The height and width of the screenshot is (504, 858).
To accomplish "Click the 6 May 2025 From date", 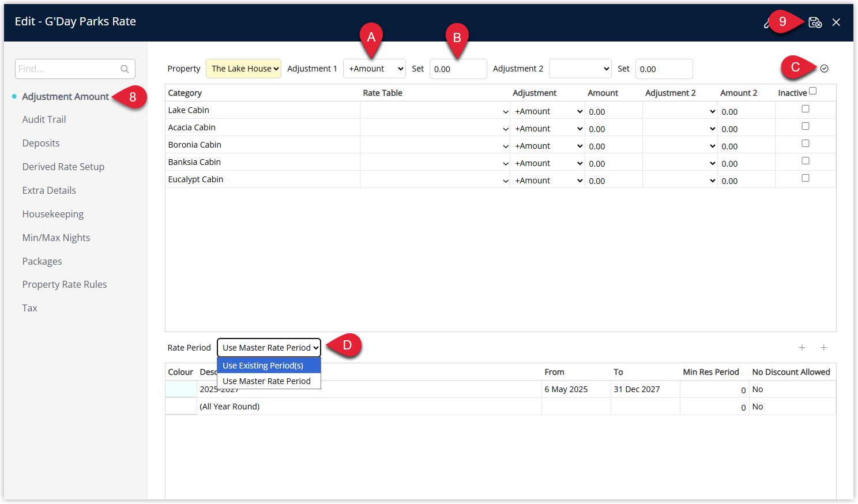I will click(566, 390).
